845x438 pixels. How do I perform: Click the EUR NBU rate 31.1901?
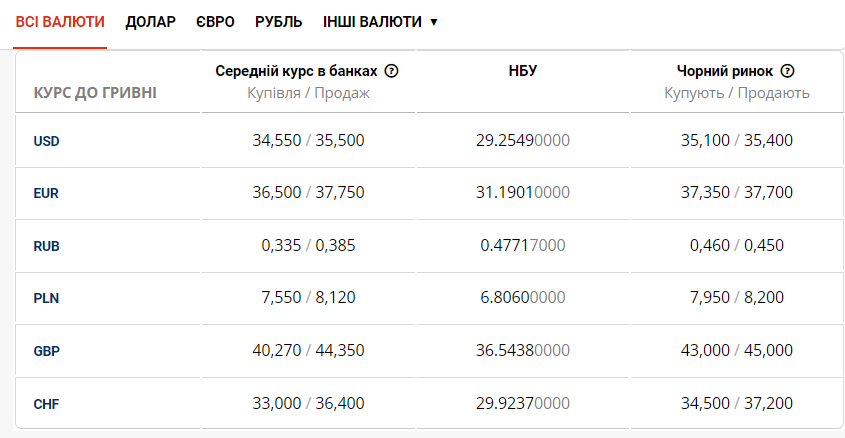click(x=523, y=193)
